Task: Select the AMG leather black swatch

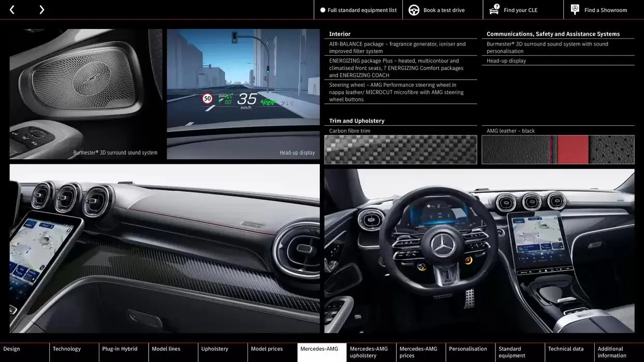Action: (558, 149)
